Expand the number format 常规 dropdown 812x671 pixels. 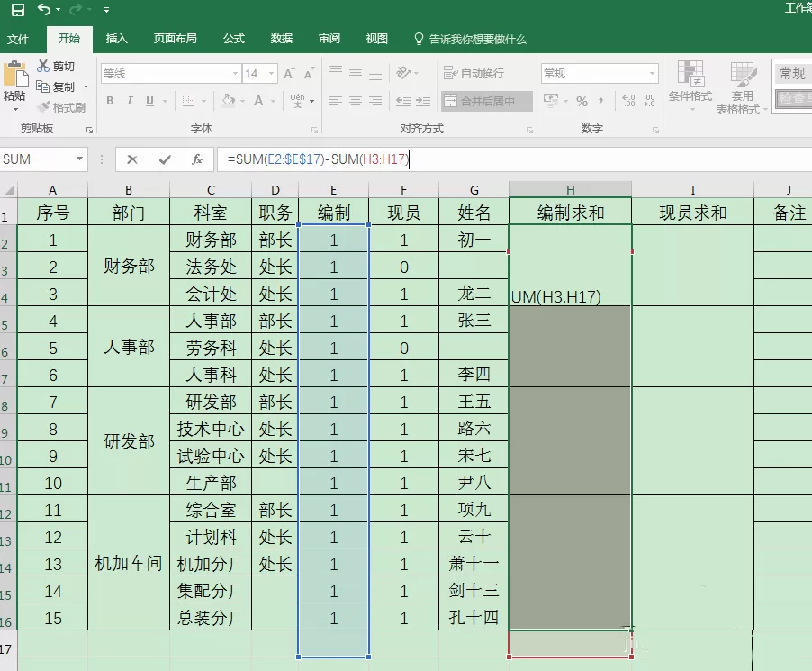click(653, 74)
